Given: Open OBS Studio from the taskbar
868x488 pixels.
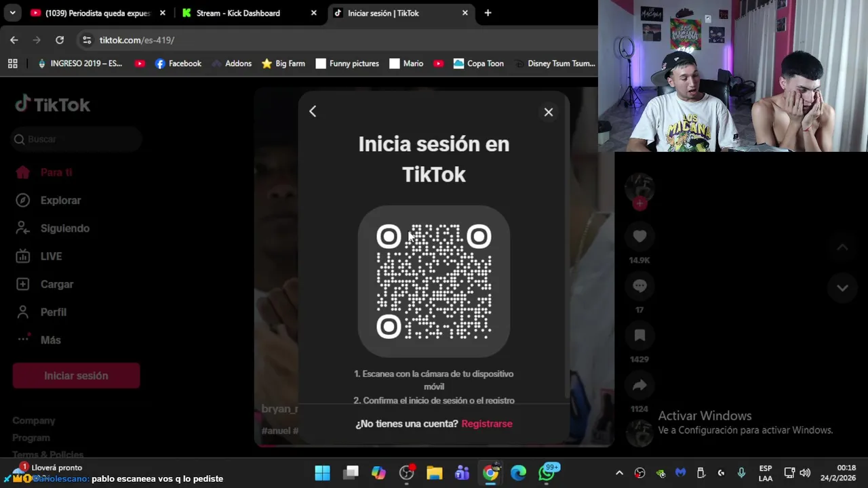Looking at the screenshot, I should tap(407, 472).
